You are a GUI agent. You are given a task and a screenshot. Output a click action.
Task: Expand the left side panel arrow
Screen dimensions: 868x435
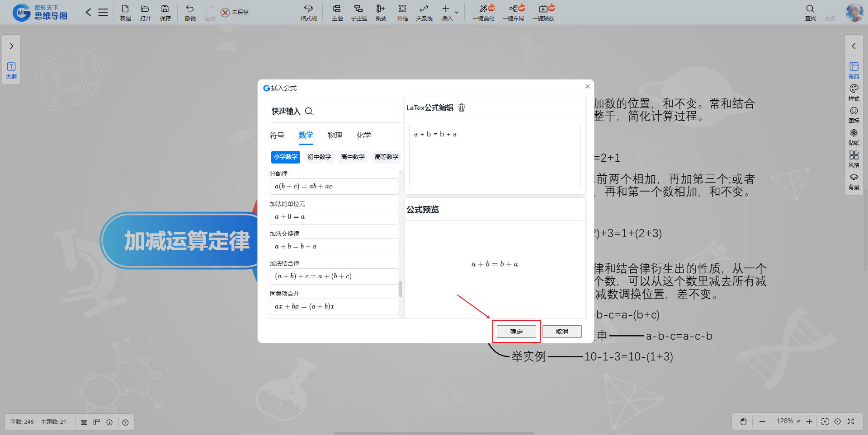11,46
